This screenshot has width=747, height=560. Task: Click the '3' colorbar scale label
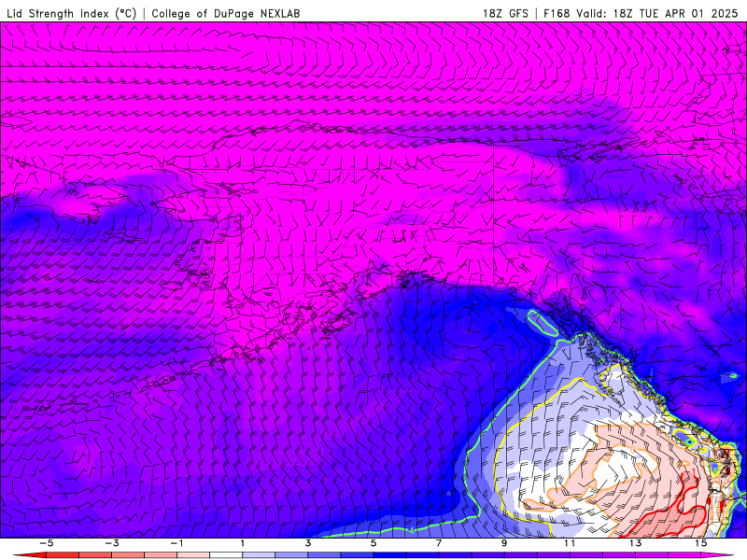[x=308, y=543]
